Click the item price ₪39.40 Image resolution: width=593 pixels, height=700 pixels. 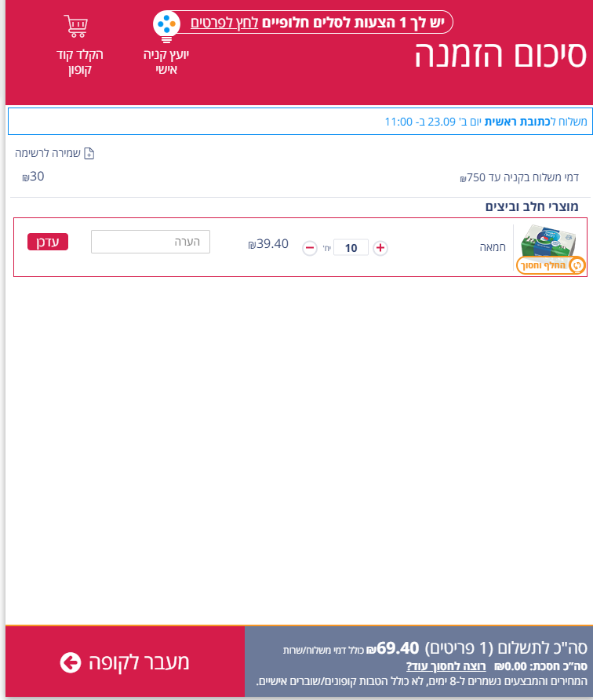pyautogui.click(x=268, y=244)
